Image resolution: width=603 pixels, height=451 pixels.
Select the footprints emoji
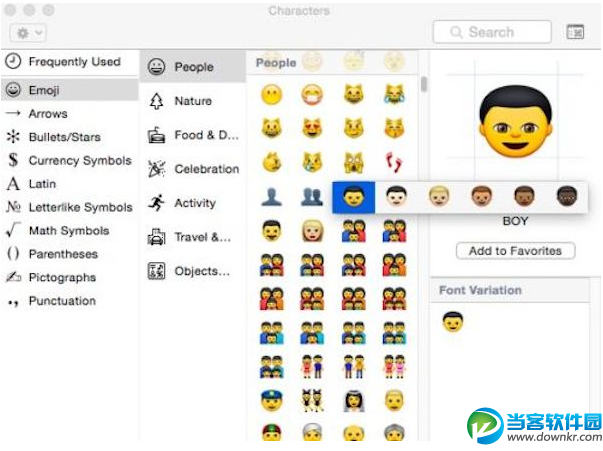pyautogui.click(x=394, y=163)
